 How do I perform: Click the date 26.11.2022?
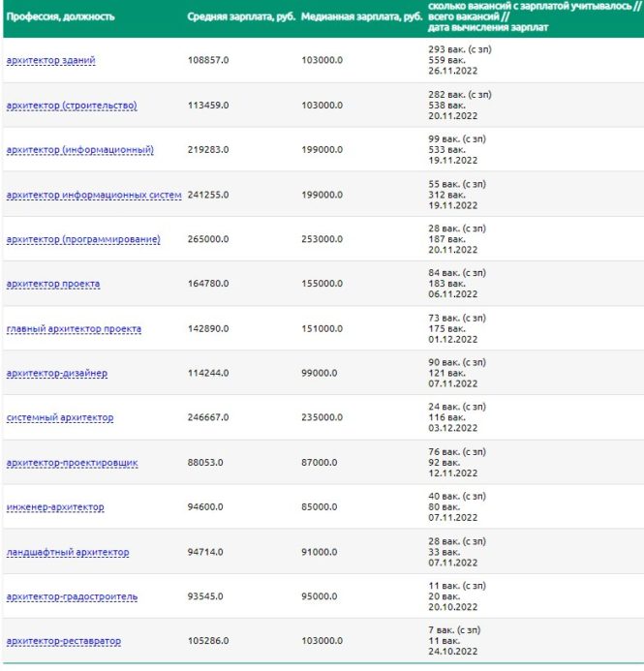tap(452, 71)
